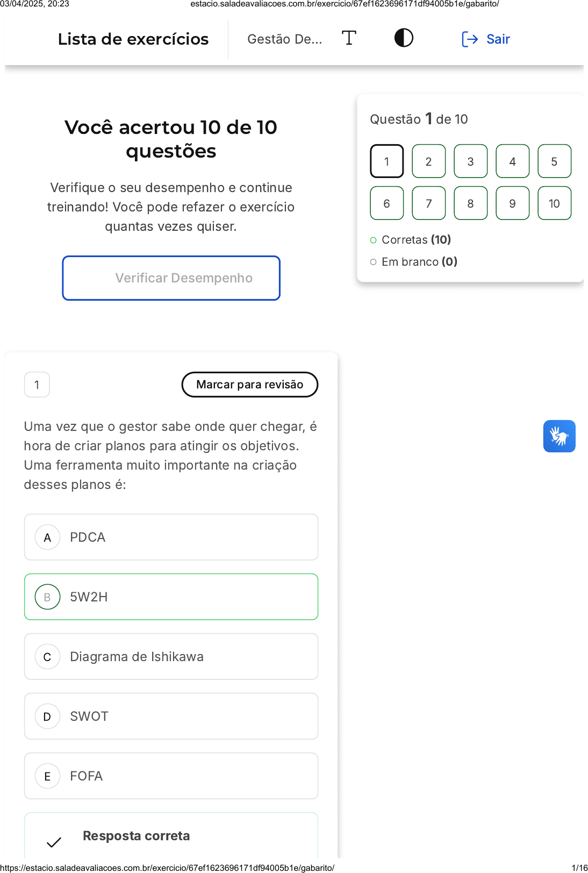
Task: Select question 1 box in navigator
Action: 386,161
